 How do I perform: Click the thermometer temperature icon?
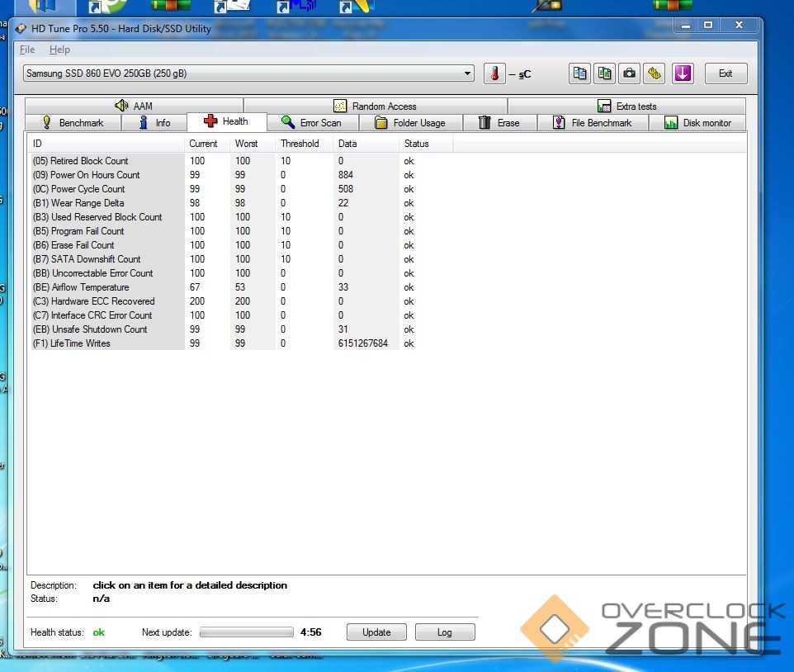[494, 74]
